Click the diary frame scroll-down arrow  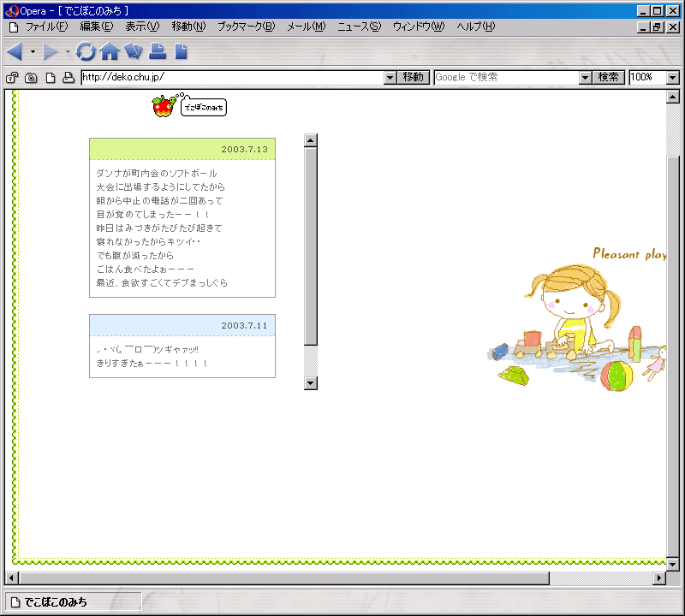pos(311,383)
